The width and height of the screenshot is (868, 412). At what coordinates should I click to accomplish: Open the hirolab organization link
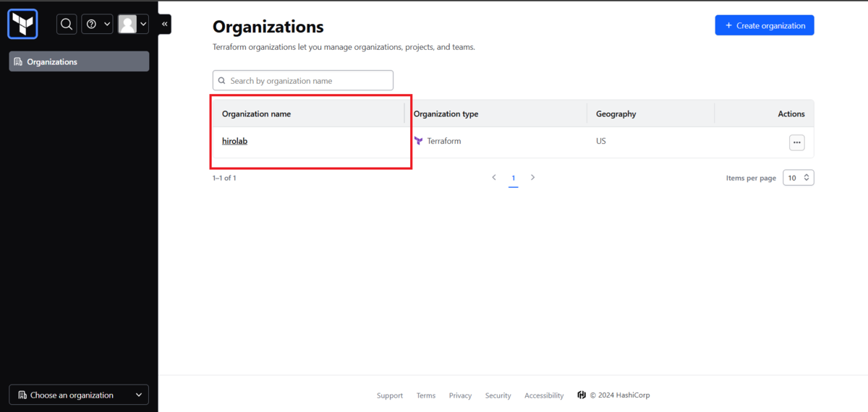(x=234, y=141)
